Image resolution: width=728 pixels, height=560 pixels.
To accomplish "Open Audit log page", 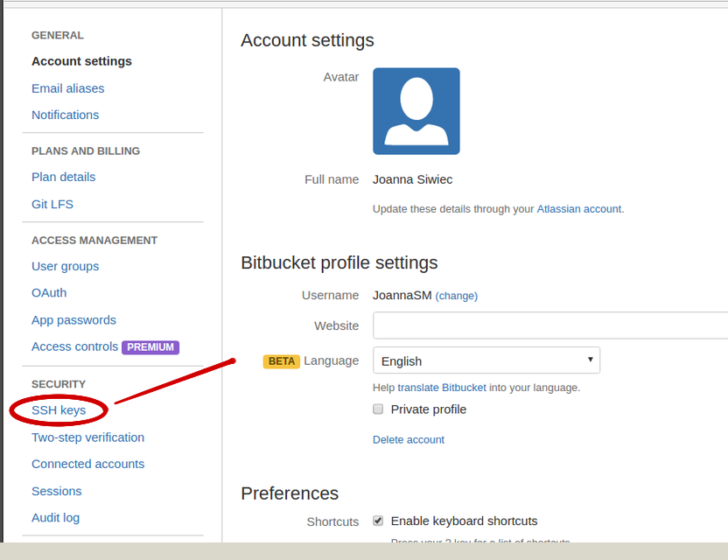I will pos(55,518).
